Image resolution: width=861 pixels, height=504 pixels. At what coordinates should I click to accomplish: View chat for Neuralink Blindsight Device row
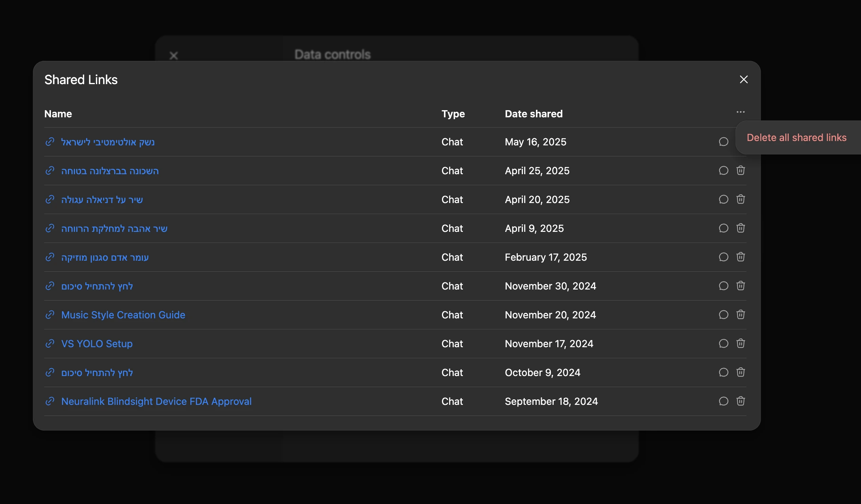click(x=723, y=401)
